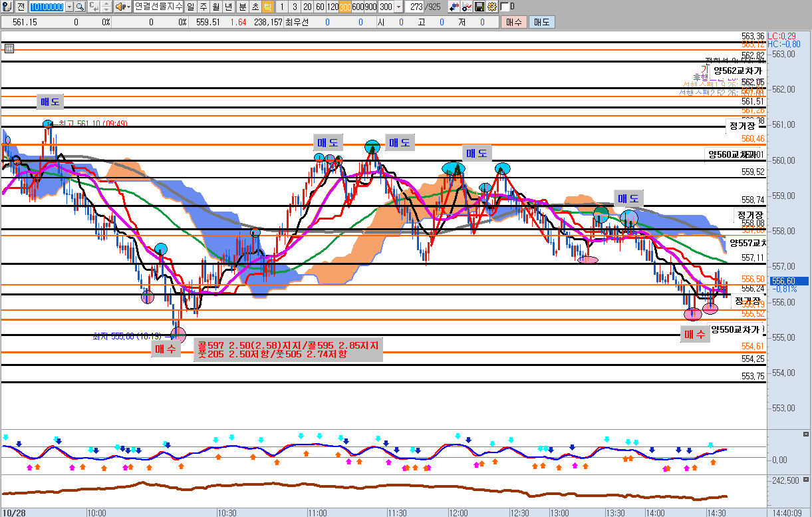812x517 pixels.
Task: Select the 틱 tick period toggle
Action: click(x=267, y=7)
